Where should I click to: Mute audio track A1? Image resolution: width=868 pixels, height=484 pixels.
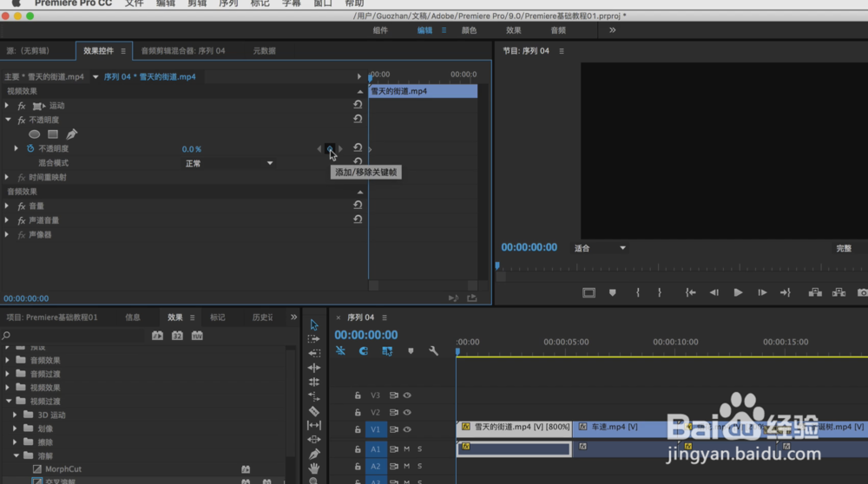(406, 449)
